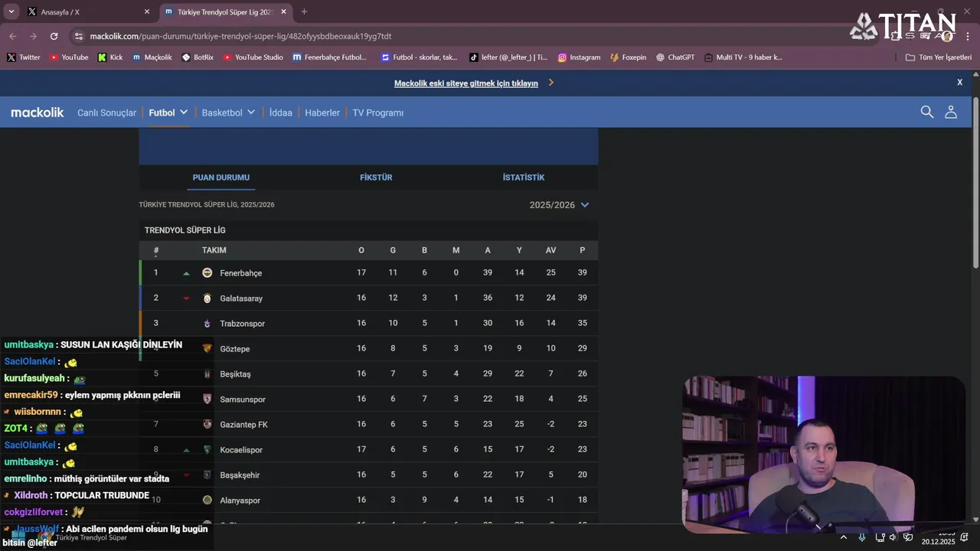
Task: Open Tüm Yer İşaretleri bookmarks folder
Action: pyautogui.click(x=939, y=57)
